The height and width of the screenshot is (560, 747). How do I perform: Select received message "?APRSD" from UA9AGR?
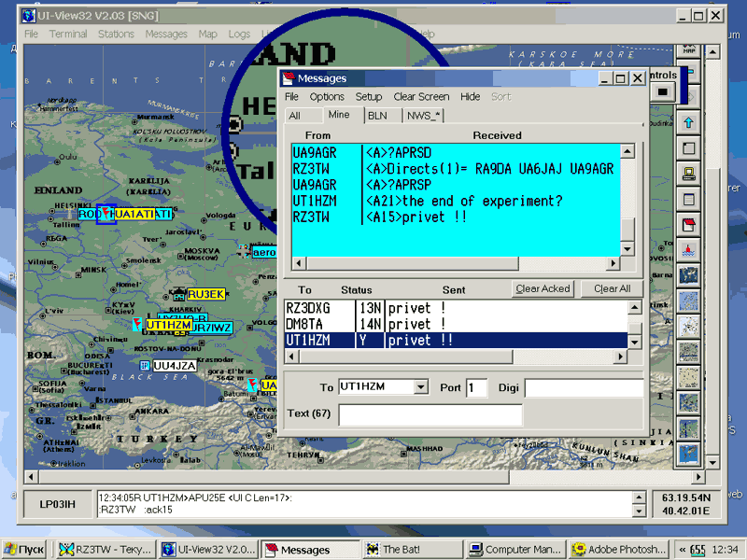[456, 153]
